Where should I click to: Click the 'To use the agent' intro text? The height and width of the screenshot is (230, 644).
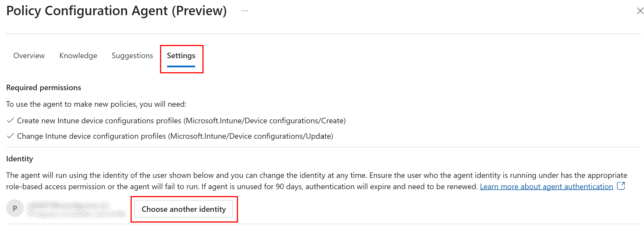(x=96, y=104)
